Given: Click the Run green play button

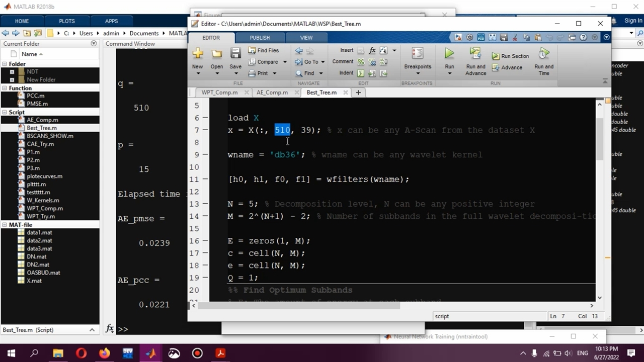Looking at the screenshot, I should point(449,54).
